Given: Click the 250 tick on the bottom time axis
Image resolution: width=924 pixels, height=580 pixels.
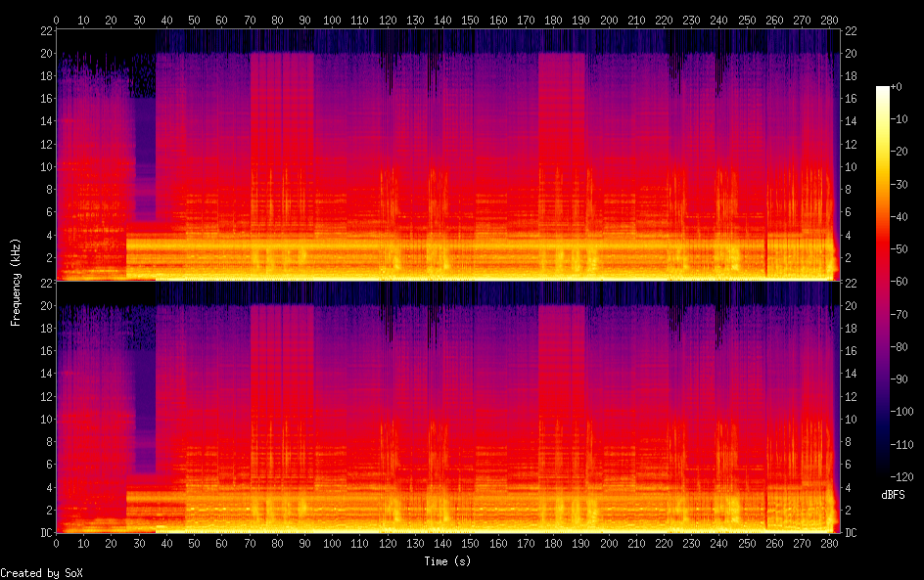Looking at the screenshot, I should tap(747, 544).
